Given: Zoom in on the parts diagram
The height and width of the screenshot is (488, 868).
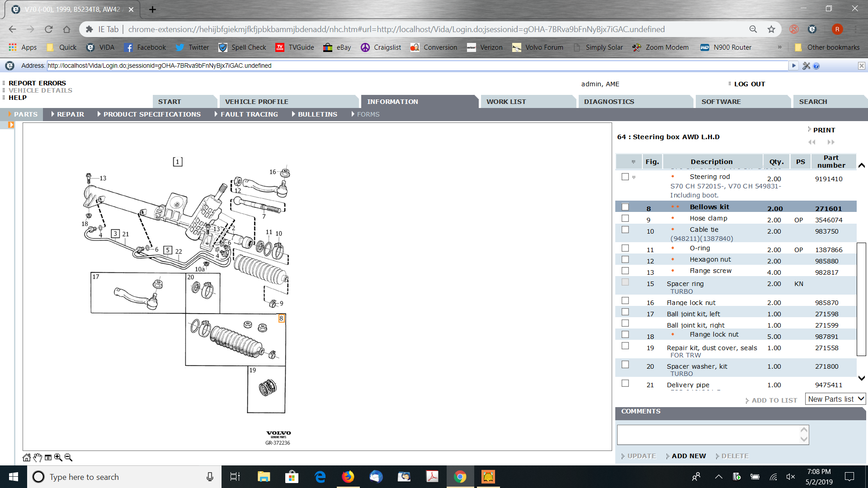Looking at the screenshot, I should pos(58,457).
